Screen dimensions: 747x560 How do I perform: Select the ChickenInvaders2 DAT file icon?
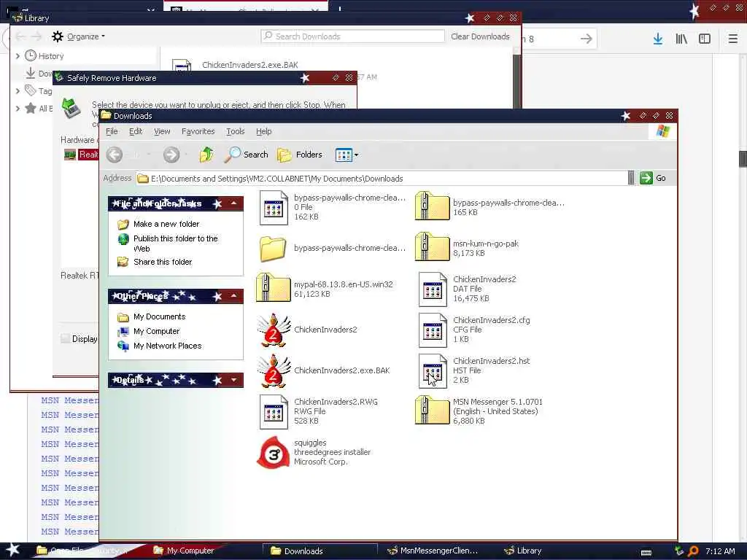[x=433, y=289]
